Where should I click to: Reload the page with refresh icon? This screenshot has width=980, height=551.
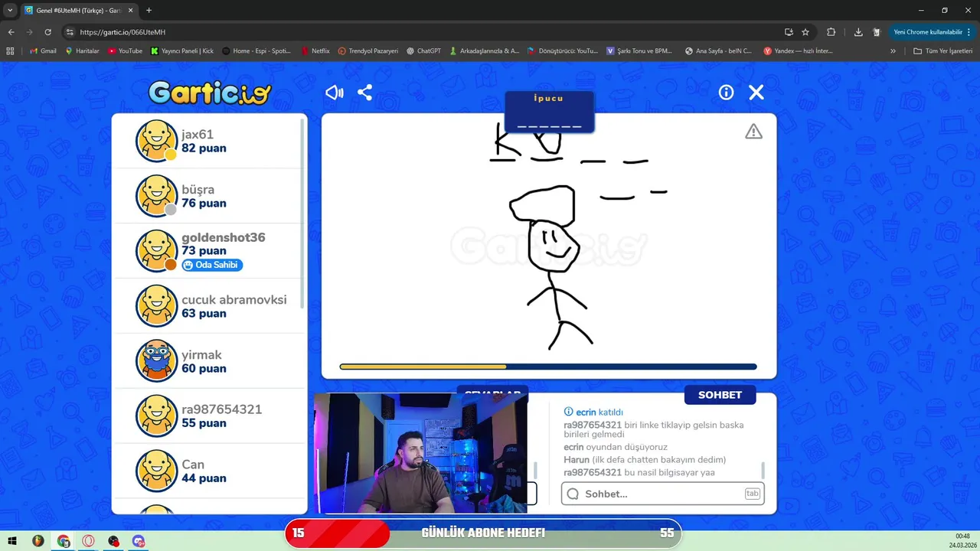tap(47, 32)
